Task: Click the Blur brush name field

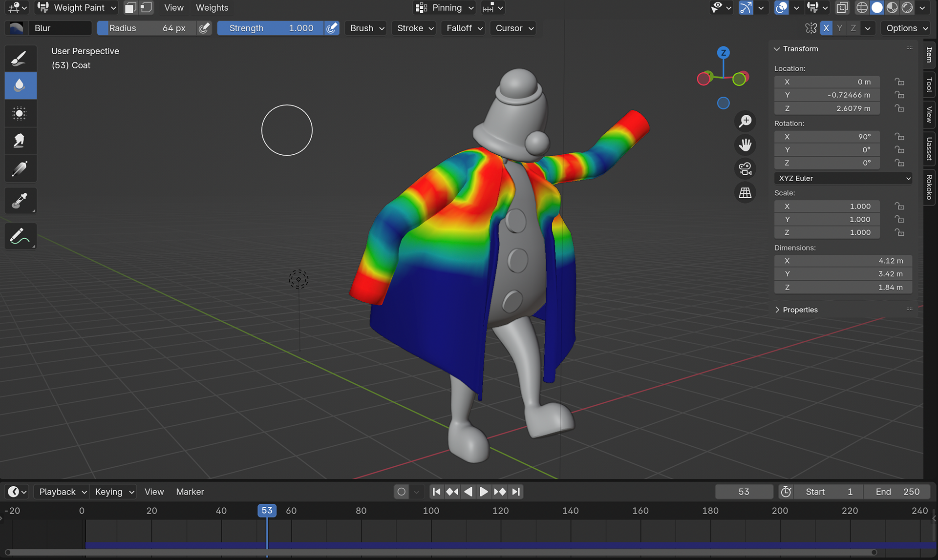Action: [x=60, y=28]
